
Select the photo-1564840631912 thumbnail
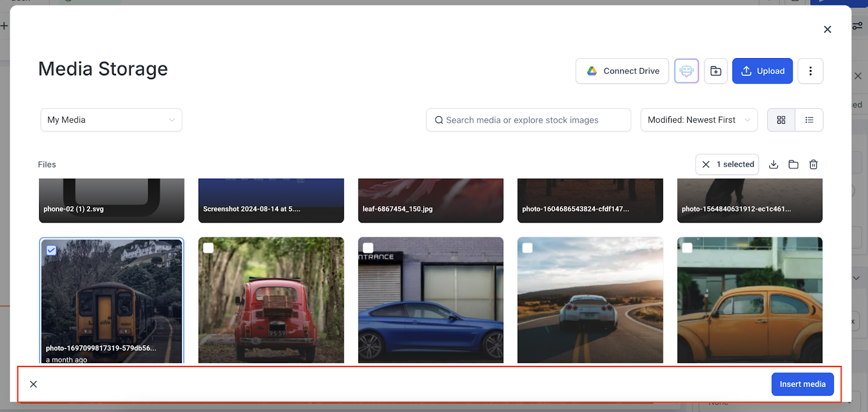tap(750, 200)
